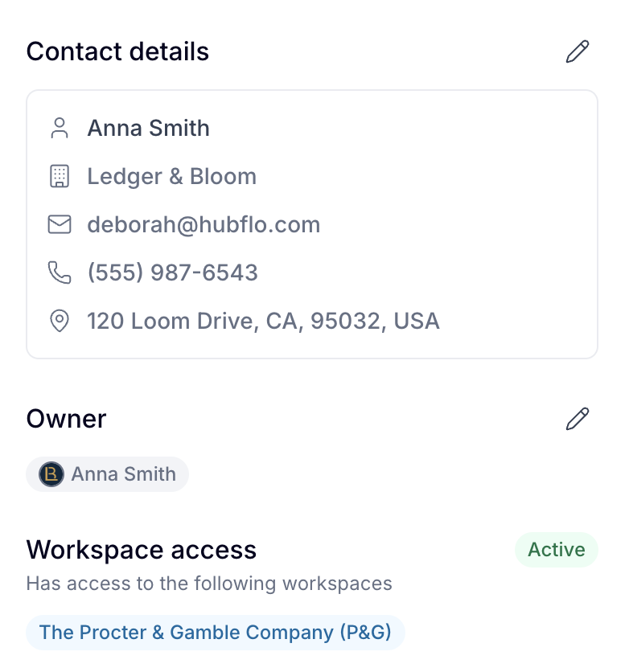Click the 120 Loom Drive address

[x=263, y=321]
